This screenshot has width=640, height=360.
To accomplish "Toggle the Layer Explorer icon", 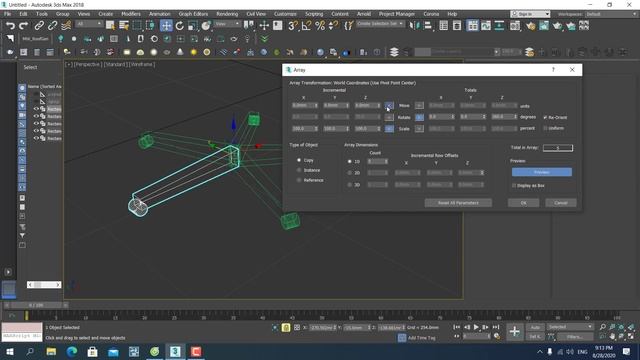I will [457, 26].
